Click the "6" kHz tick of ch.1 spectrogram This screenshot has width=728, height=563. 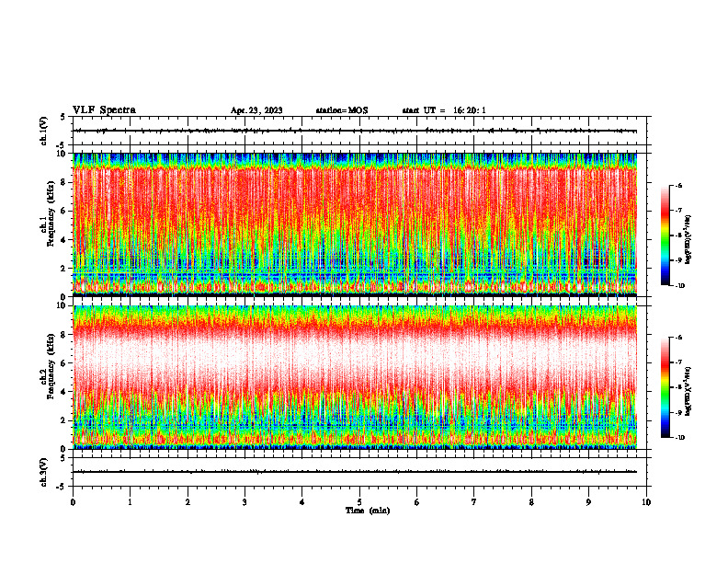pyautogui.click(x=64, y=212)
